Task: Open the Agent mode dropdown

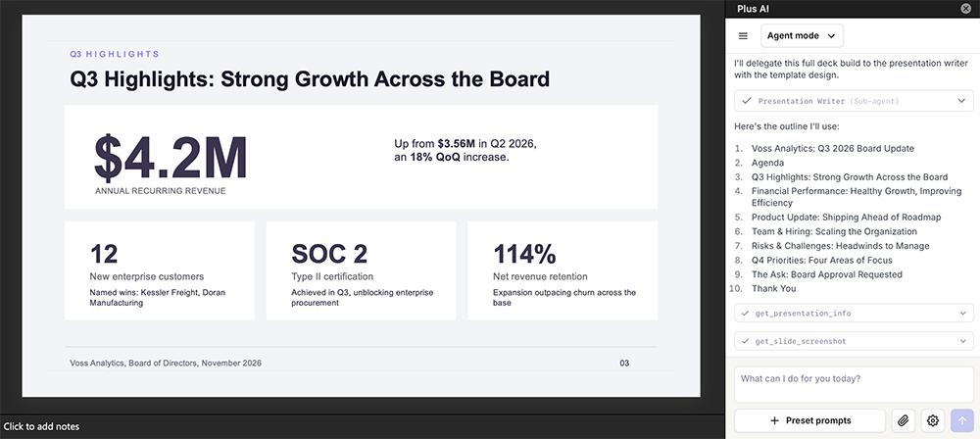Action: point(802,35)
